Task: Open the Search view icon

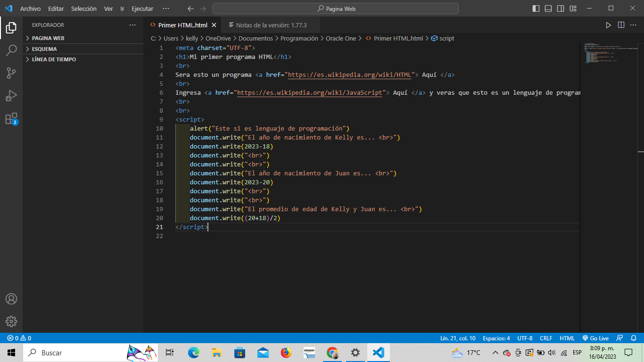Action: click(11, 50)
